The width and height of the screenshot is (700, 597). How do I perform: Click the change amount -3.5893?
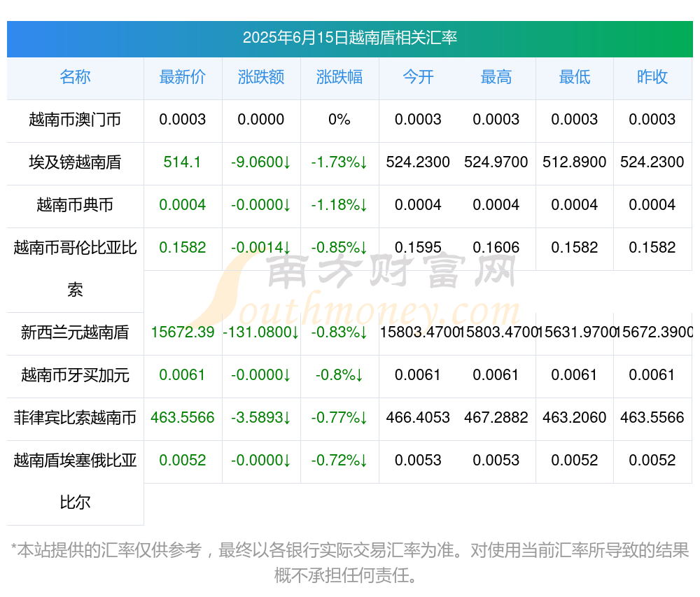[261, 417]
